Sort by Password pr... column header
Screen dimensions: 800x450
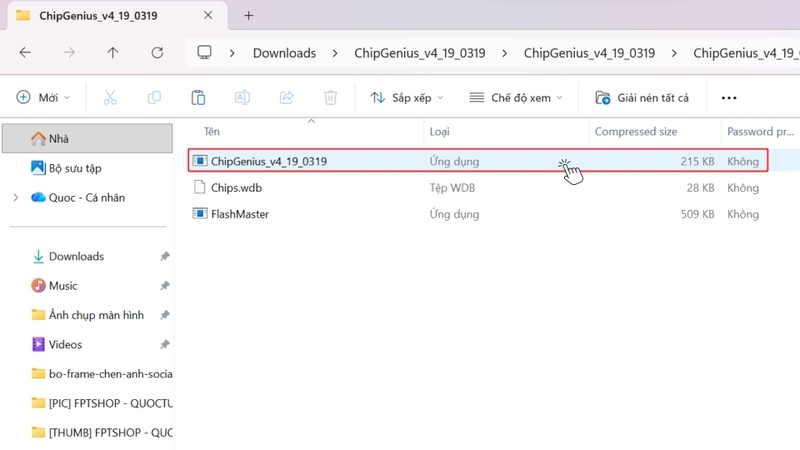click(760, 132)
